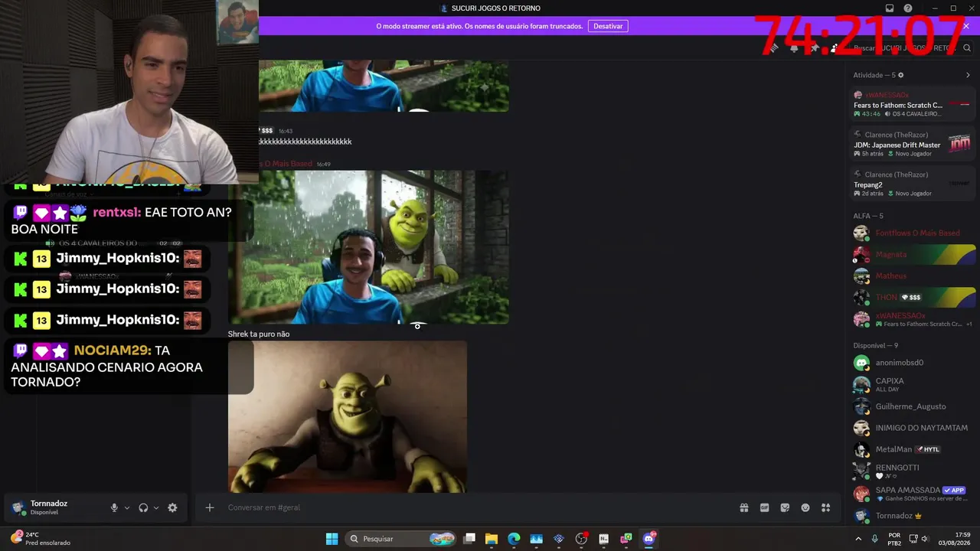
Task: Open Clarence's Trepang2 activity card
Action: [x=914, y=184]
